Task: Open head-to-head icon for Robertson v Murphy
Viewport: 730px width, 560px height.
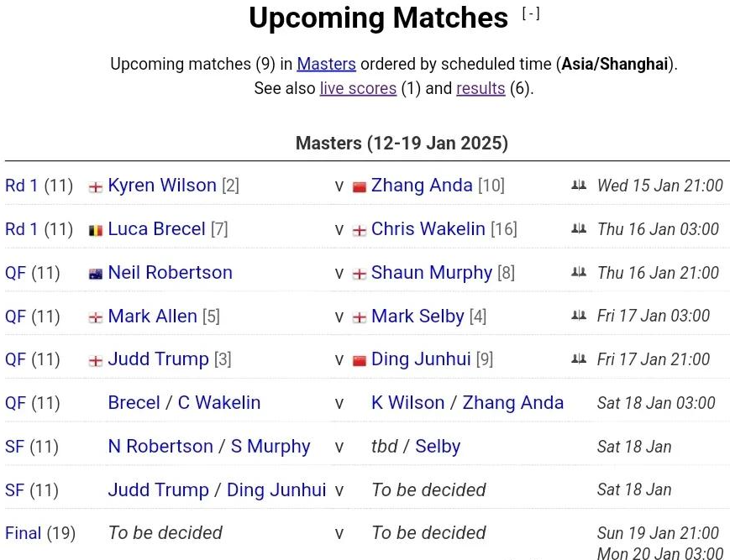Action: pos(578,273)
